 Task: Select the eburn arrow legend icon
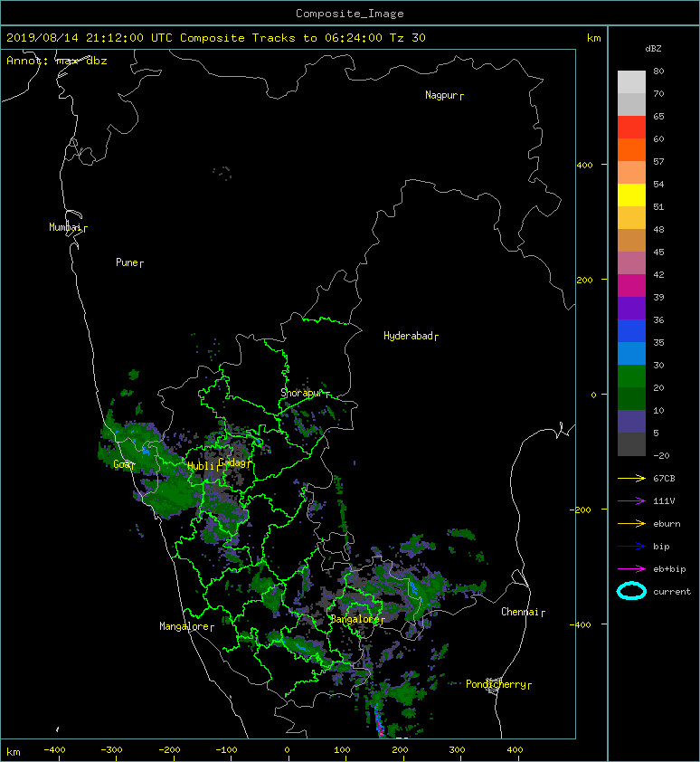(x=631, y=524)
